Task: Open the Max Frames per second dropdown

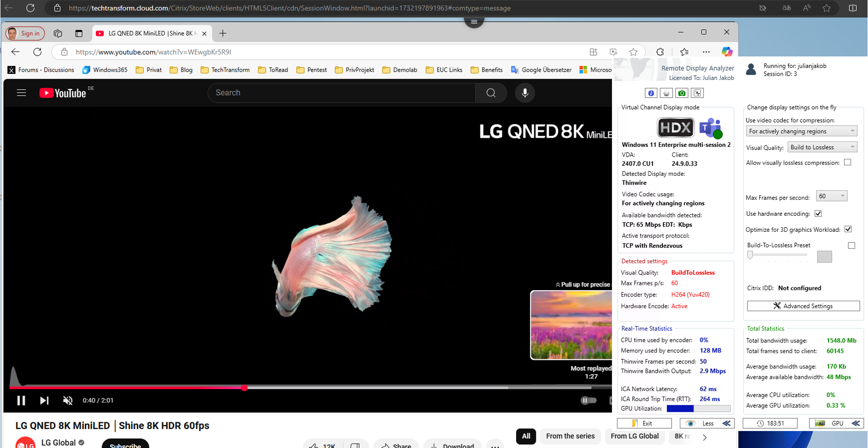Action: coord(831,196)
